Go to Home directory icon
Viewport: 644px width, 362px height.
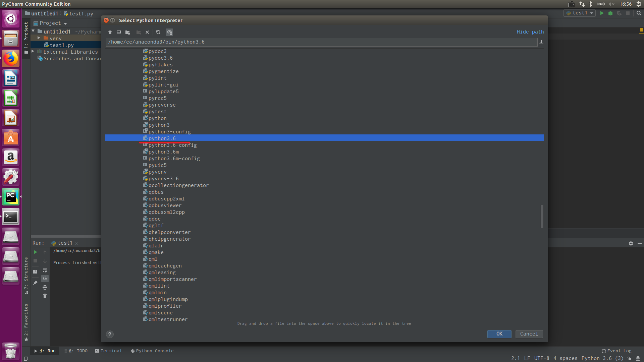[110, 32]
